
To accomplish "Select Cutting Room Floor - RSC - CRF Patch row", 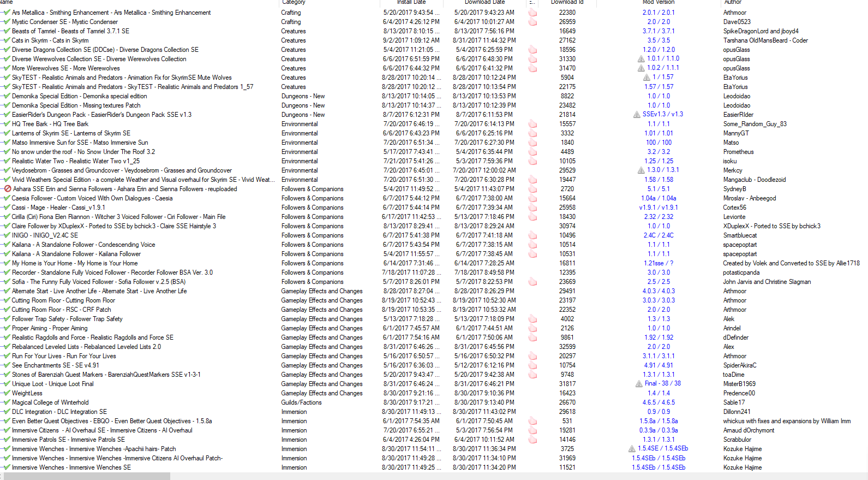I will coord(62,310).
